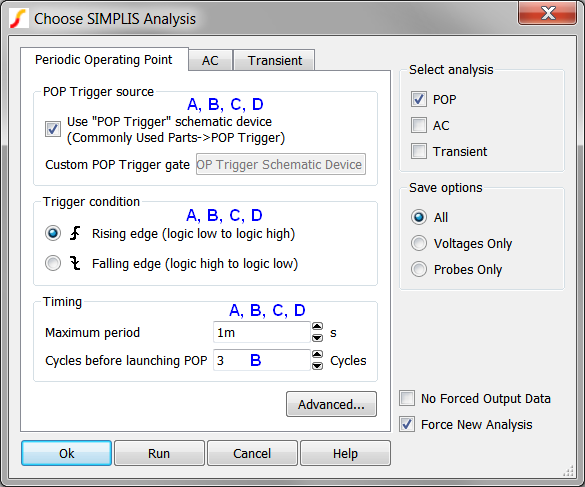Image resolution: width=585 pixels, height=487 pixels.
Task: Switch to the AC tab
Action: click(x=210, y=60)
